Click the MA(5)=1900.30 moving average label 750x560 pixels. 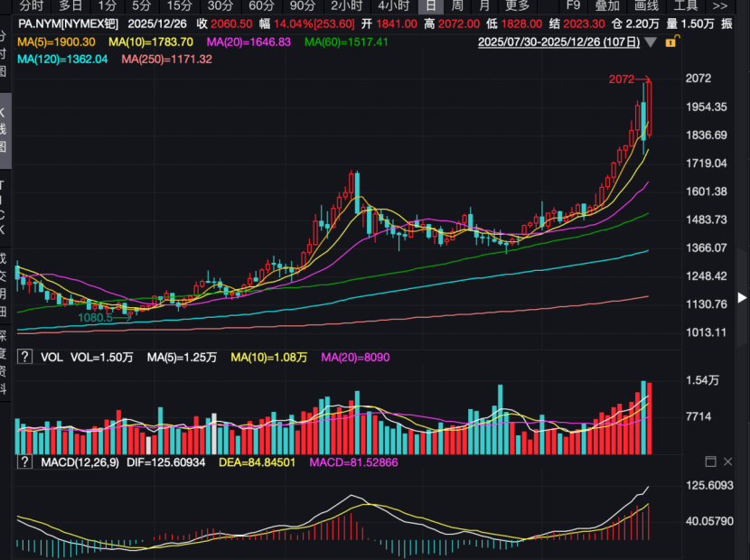tap(56, 42)
